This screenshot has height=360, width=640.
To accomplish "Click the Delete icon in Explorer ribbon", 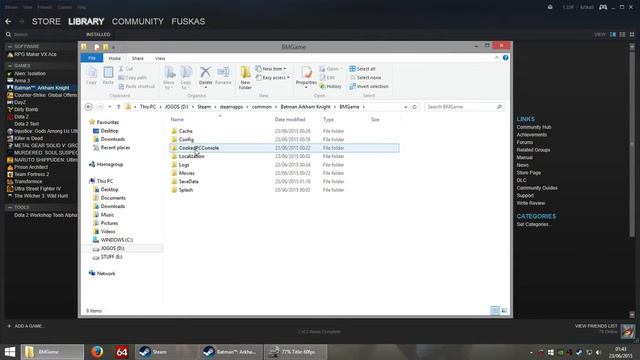I will [x=205, y=76].
